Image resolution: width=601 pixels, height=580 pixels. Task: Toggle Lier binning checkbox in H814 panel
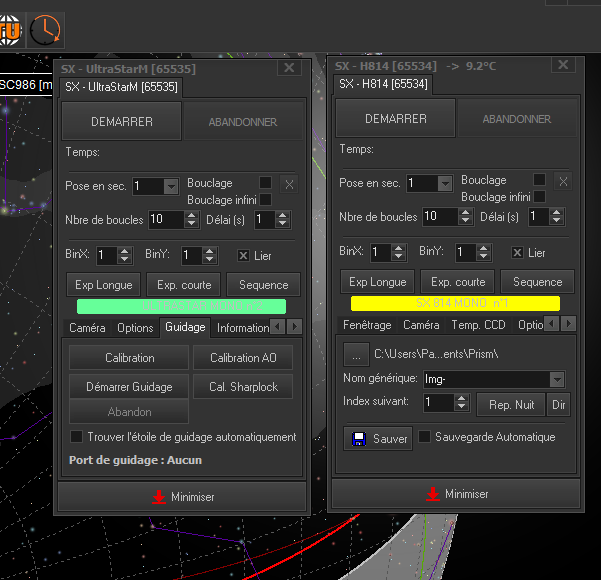(x=517, y=253)
